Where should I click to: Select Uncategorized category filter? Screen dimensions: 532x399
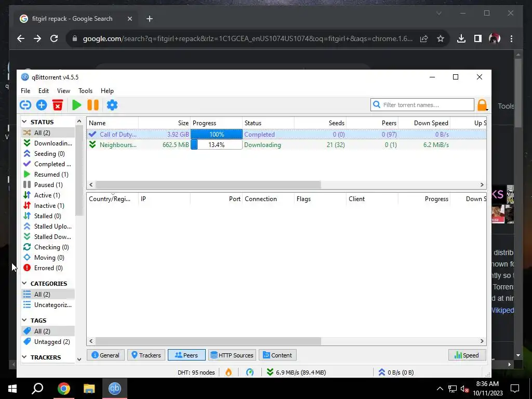(48, 305)
